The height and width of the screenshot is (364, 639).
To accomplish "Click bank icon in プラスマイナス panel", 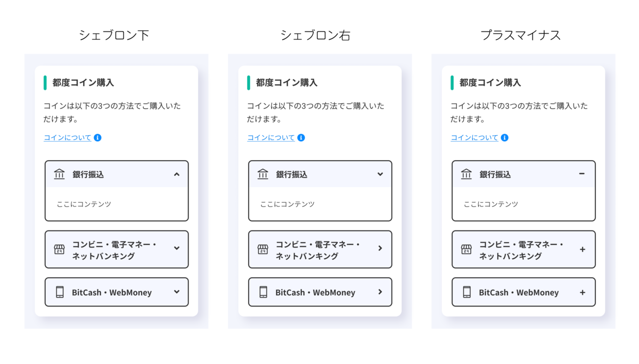I will (x=466, y=174).
